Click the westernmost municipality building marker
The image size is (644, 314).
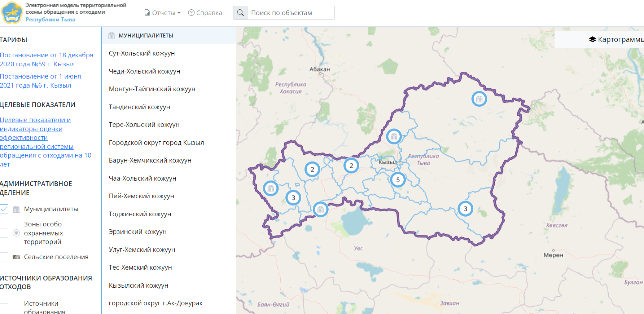pos(271,188)
